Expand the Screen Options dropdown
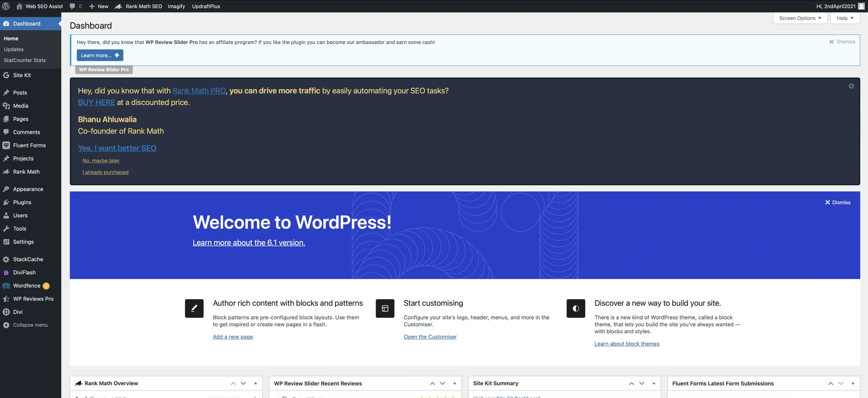 [x=800, y=18]
